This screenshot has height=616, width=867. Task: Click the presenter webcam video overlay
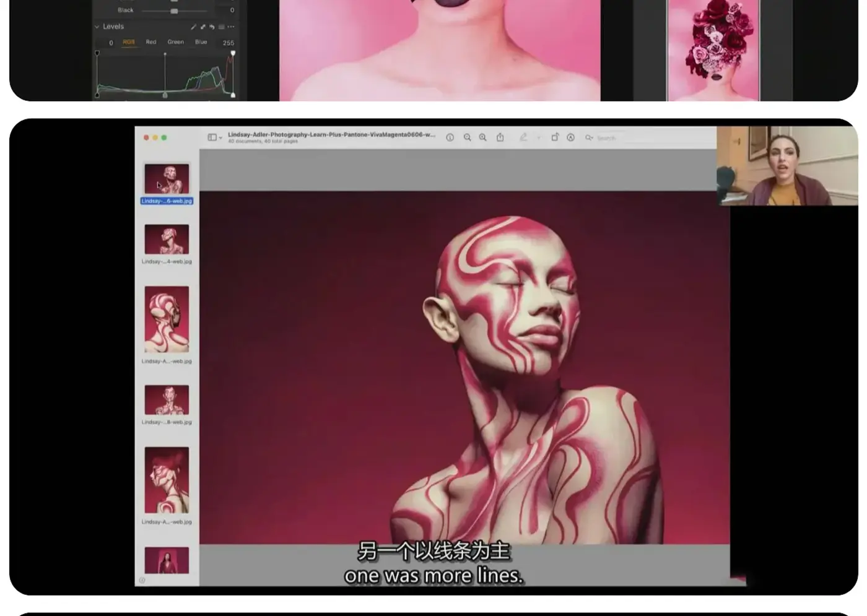[787, 165]
